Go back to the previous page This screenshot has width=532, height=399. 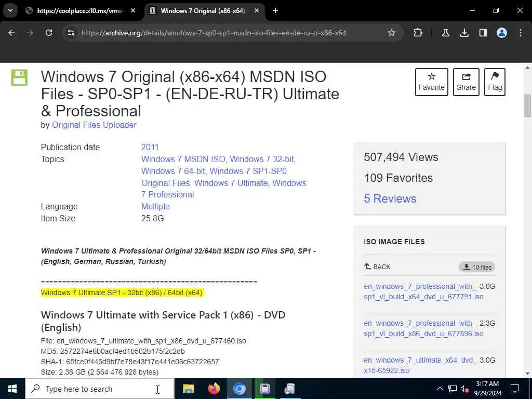click(x=11, y=33)
